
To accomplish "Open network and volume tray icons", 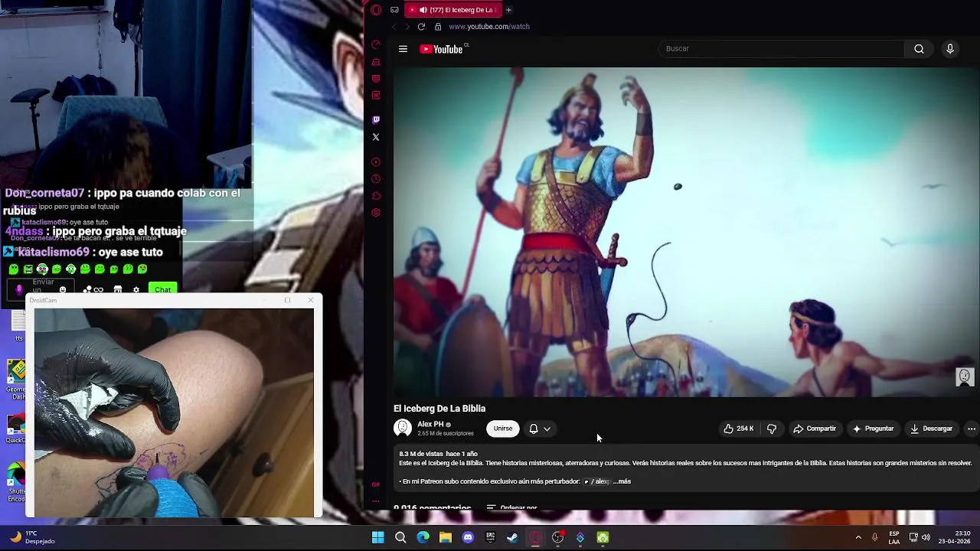I will [x=920, y=537].
